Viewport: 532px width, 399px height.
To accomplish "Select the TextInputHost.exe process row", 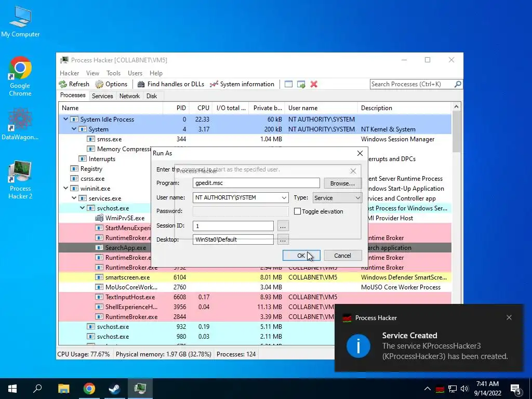I will 255,297.
